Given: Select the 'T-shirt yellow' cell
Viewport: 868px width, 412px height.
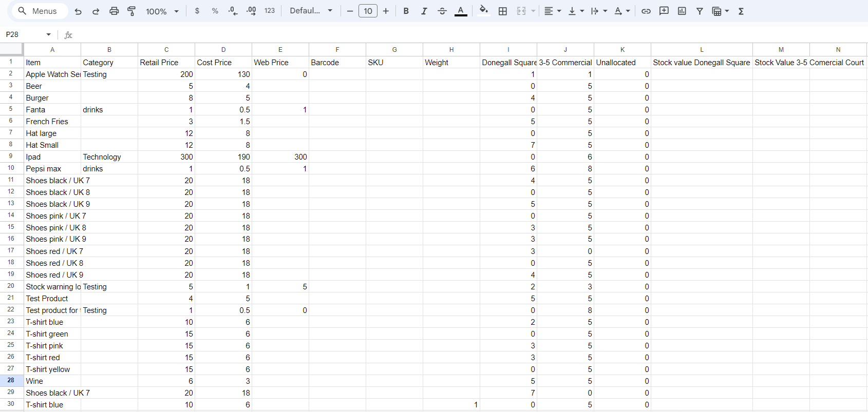Looking at the screenshot, I should pyautogui.click(x=52, y=369).
